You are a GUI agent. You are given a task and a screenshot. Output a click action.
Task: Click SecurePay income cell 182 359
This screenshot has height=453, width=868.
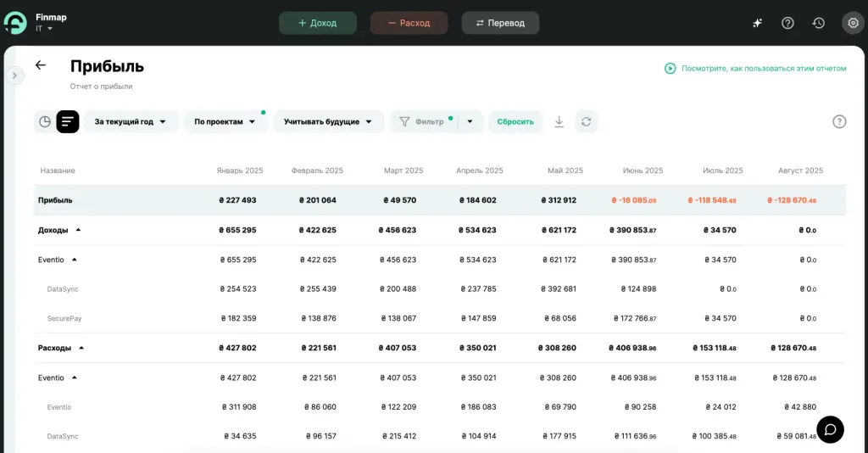238,318
